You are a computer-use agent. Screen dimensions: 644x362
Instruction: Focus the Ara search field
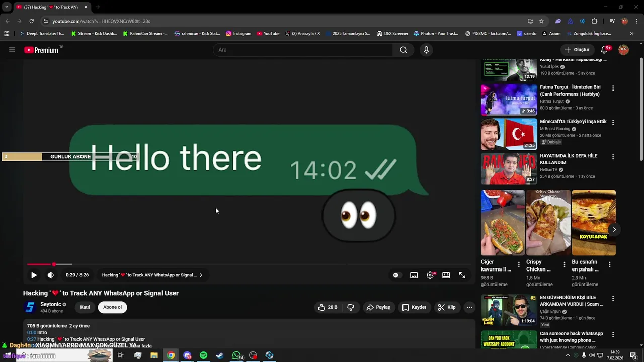coord(303,50)
